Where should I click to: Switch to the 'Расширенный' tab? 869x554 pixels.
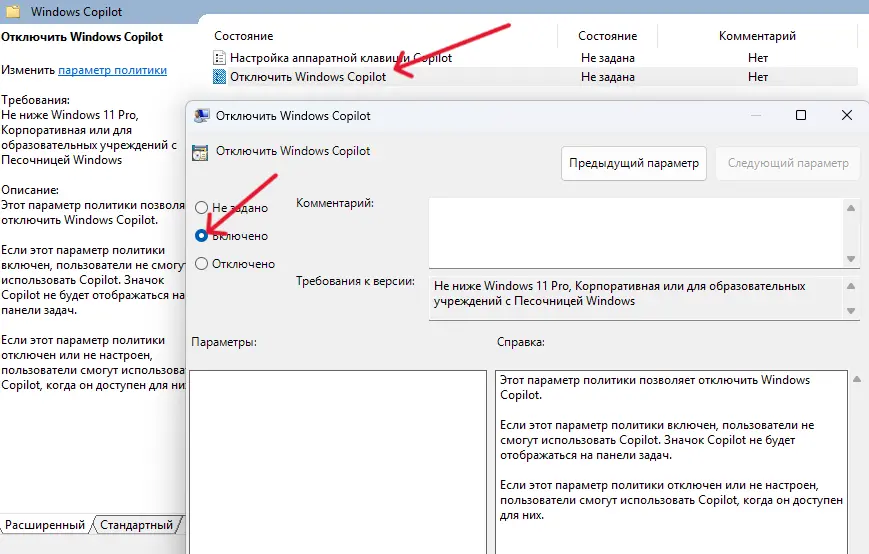tap(45, 525)
